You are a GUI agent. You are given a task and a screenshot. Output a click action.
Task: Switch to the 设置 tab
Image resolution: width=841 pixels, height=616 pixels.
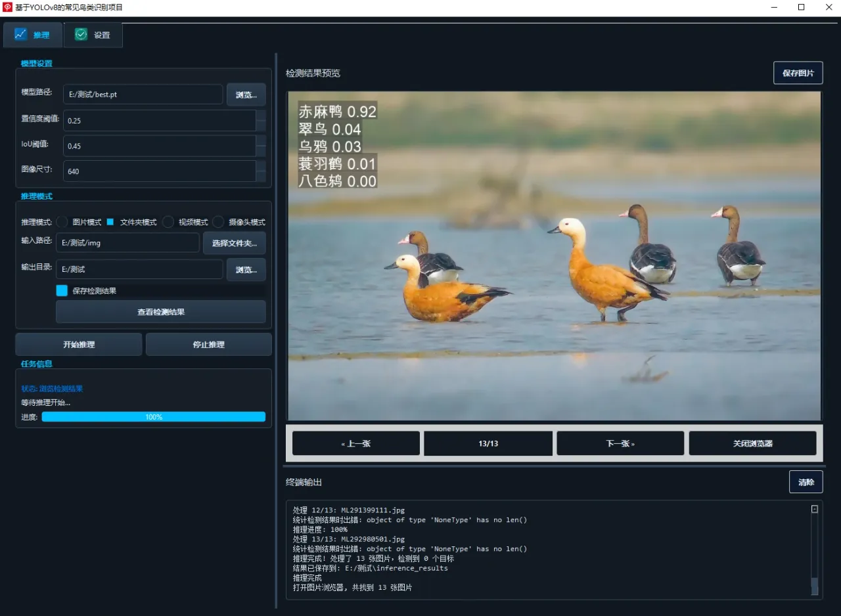click(93, 35)
